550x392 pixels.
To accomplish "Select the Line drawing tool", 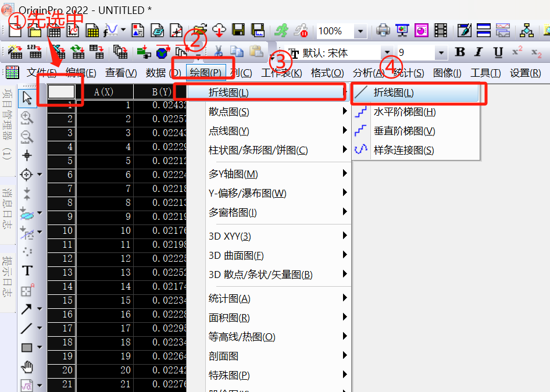I will (x=27, y=328).
